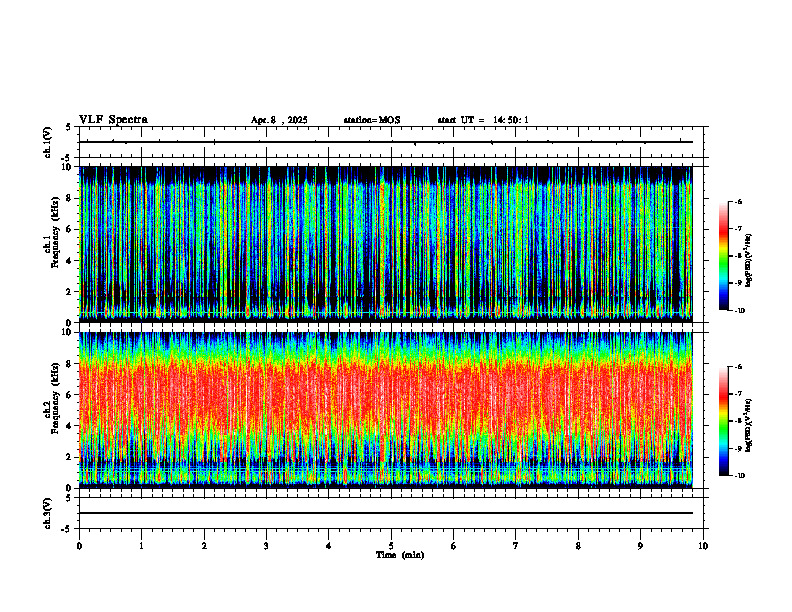Click the ch.1 frequency axis tick "4"

click(x=70, y=261)
